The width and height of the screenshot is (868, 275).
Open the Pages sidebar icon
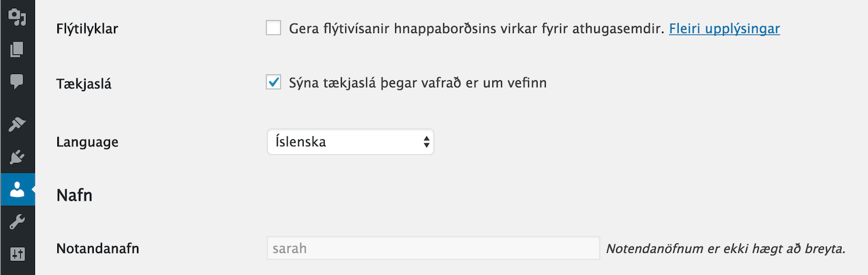(17, 49)
